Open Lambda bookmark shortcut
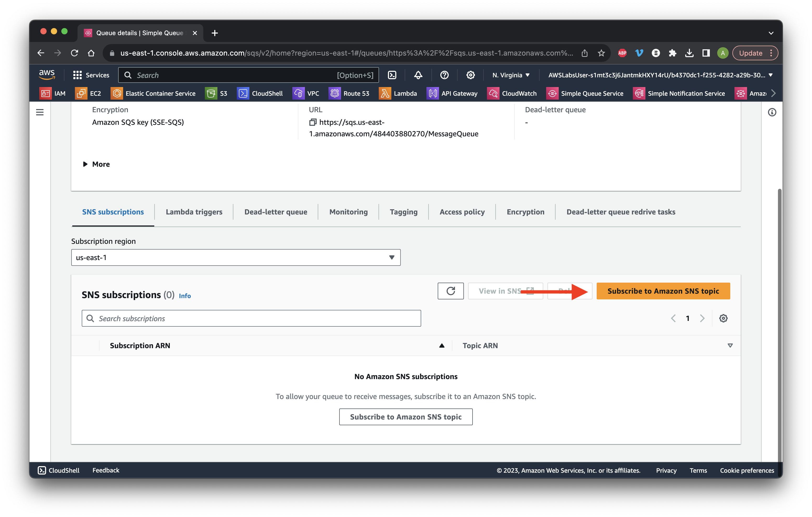 (398, 94)
